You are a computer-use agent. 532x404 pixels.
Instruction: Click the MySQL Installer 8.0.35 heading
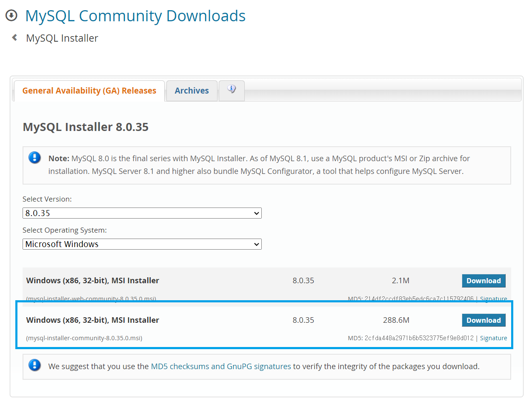point(86,127)
